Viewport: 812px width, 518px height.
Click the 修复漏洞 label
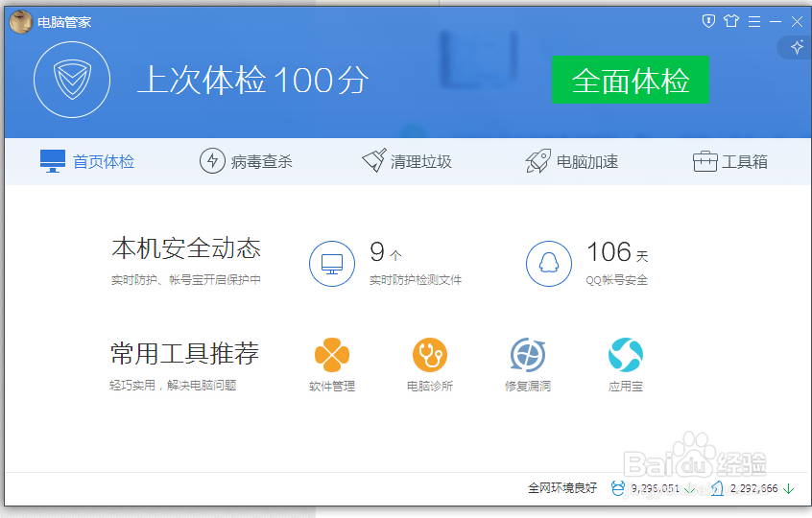point(528,386)
